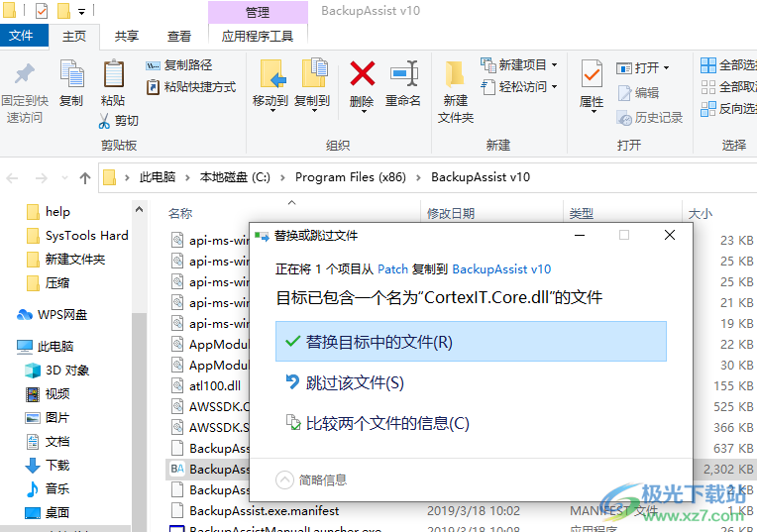Click History (历史记录) in the ribbon
Screen dimensions: 757x532
[x=650, y=117]
